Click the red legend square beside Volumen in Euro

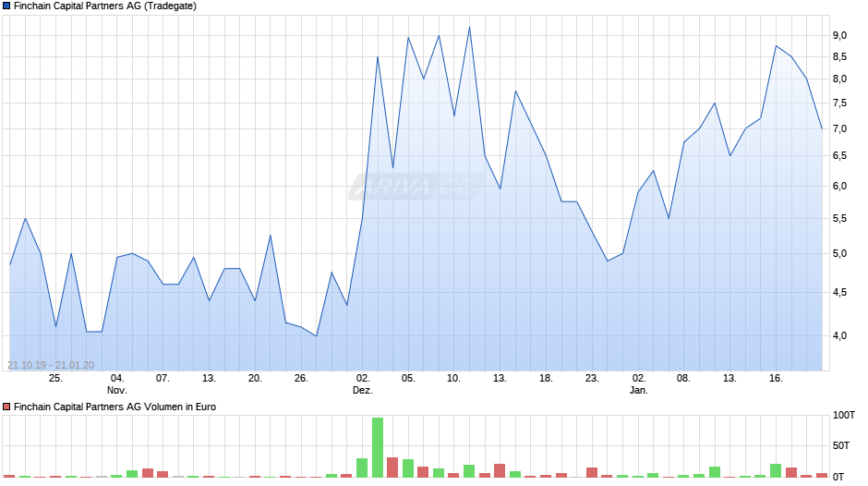[x=6, y=407]
